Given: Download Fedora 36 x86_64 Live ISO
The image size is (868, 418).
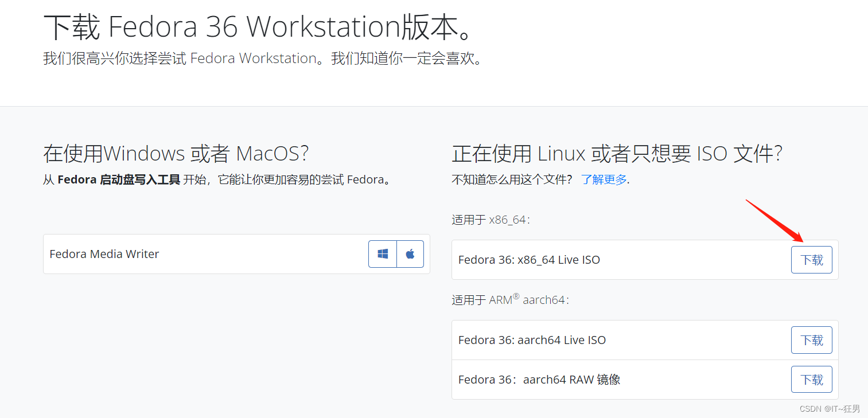Looking at the screenshot, I should click(812, 260).
